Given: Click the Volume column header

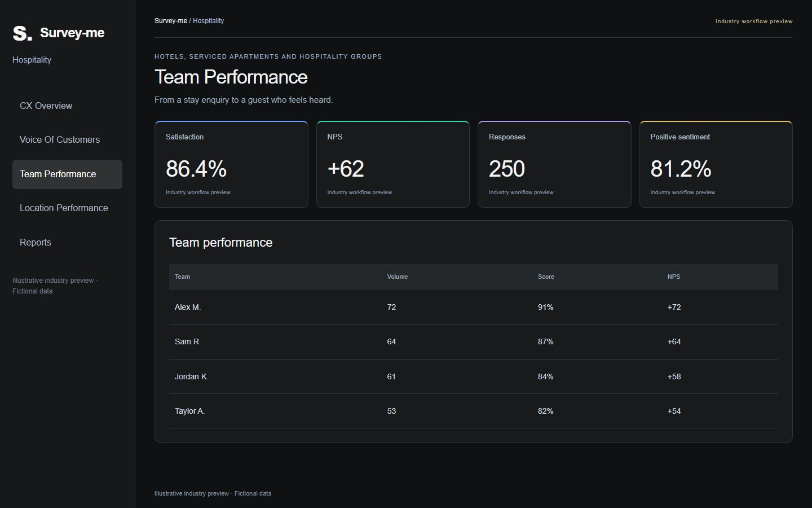Looking at the screenshot, I should click(x=398, y=277).
